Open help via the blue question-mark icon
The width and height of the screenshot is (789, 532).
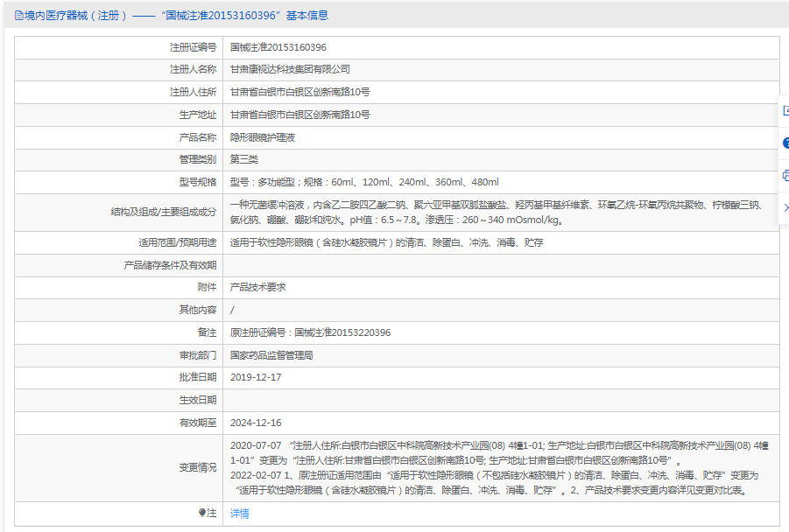[785, 143]
